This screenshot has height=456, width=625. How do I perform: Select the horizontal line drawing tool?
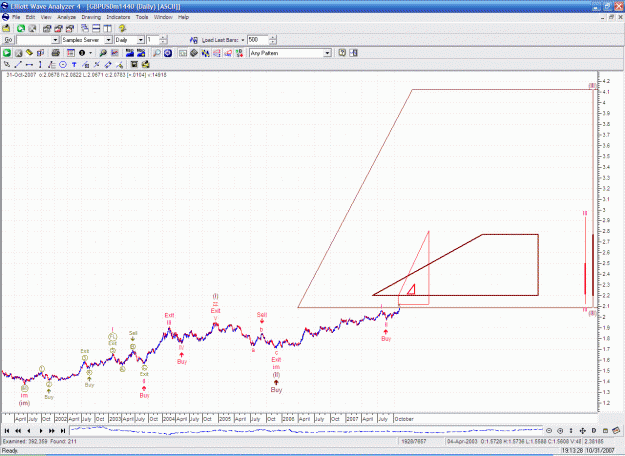point(29,65)
